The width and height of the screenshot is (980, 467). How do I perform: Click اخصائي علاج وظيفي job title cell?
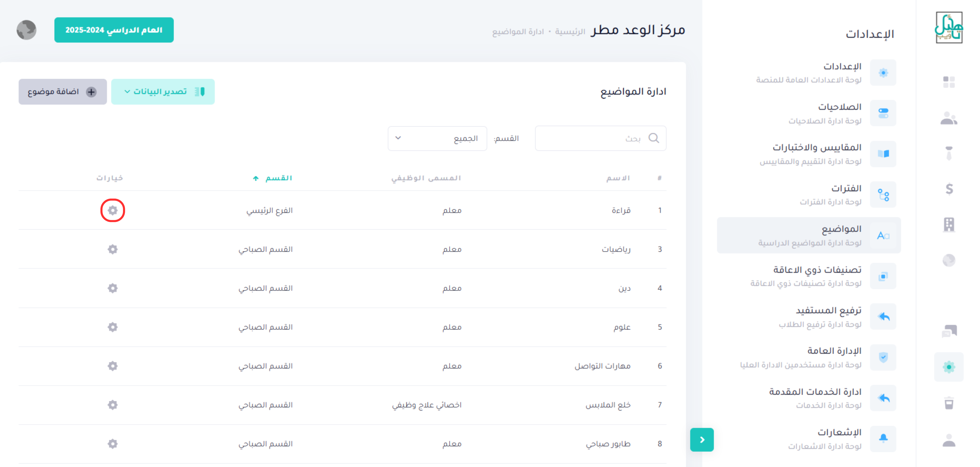pyautogui.click(x=427, y=405)
